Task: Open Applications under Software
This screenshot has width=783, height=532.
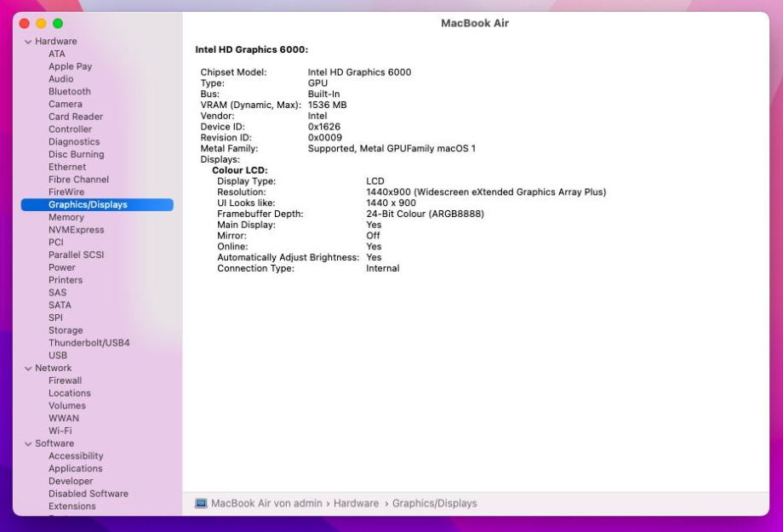Action: pyautogui.click(x=76, y=468)
